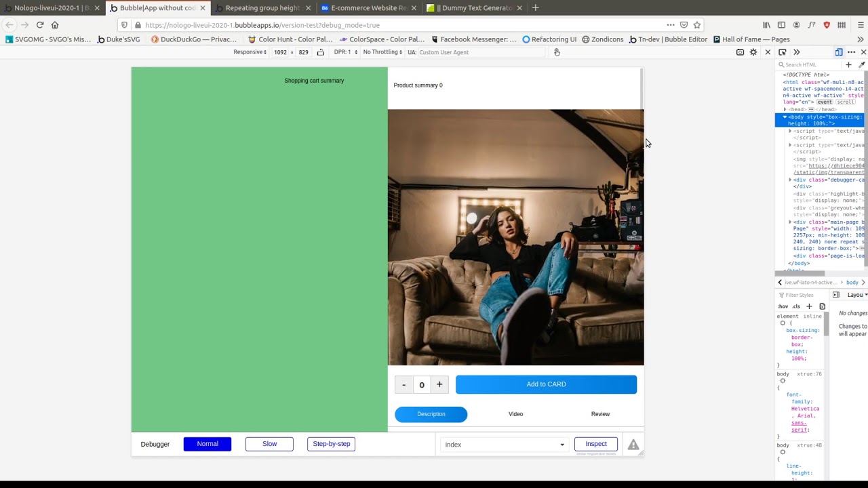
Task: Open devtools three-dot options menu
Action: (x=852, y=52)
